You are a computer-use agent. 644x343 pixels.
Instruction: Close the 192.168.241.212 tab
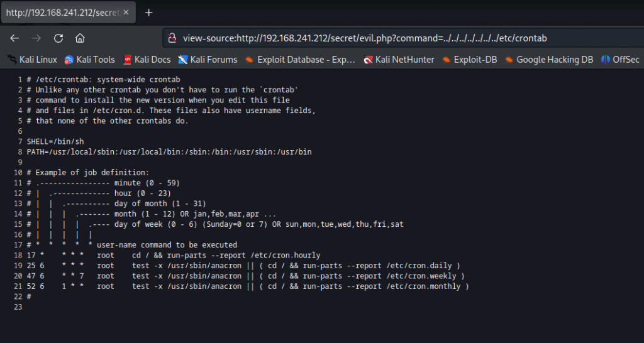(x=126, y=13)
